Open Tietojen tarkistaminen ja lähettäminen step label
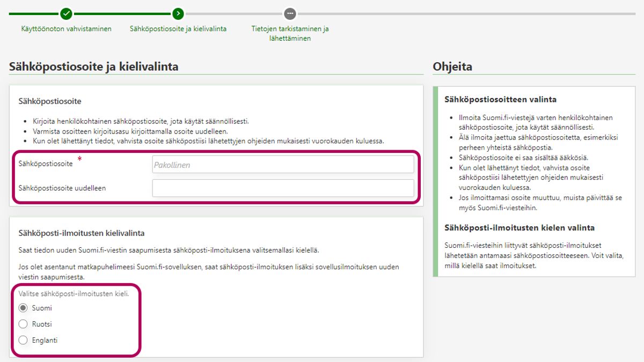The image size is (644, 362). (x=290, y=33)
